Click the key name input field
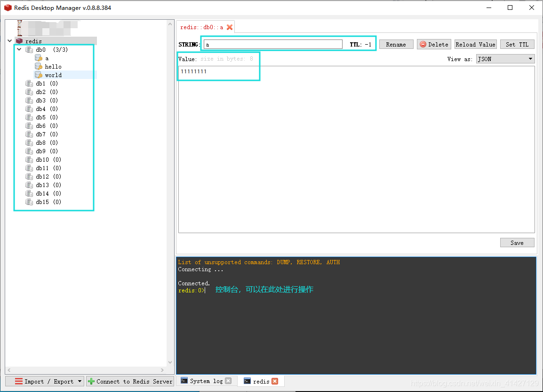 pyautogui.click(x=273, y=44)
